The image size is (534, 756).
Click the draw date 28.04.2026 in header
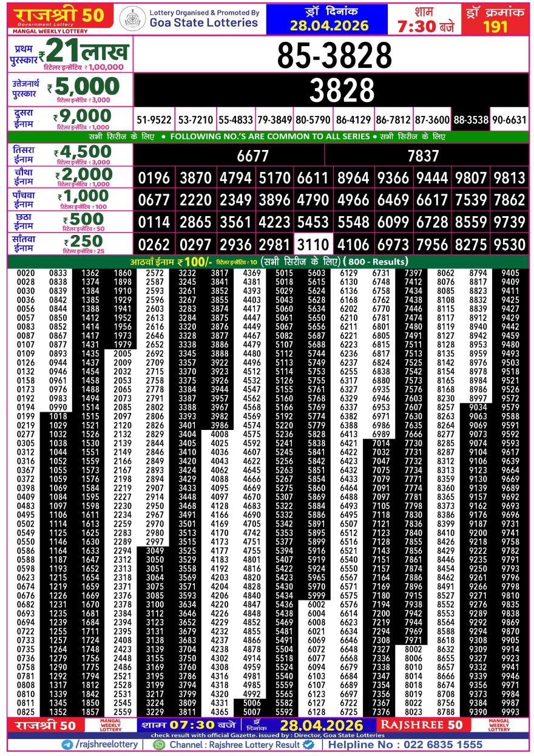point(328,26)
